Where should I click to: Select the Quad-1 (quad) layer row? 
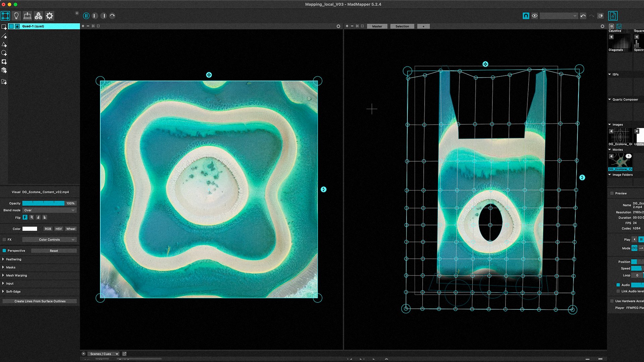pyautogui.click(x=44, y=26)
